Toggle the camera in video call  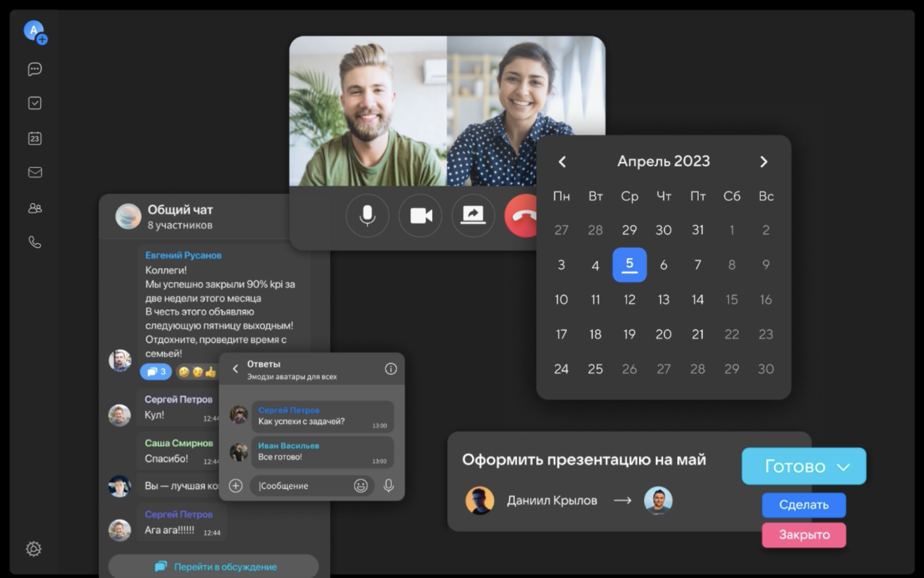421,215
